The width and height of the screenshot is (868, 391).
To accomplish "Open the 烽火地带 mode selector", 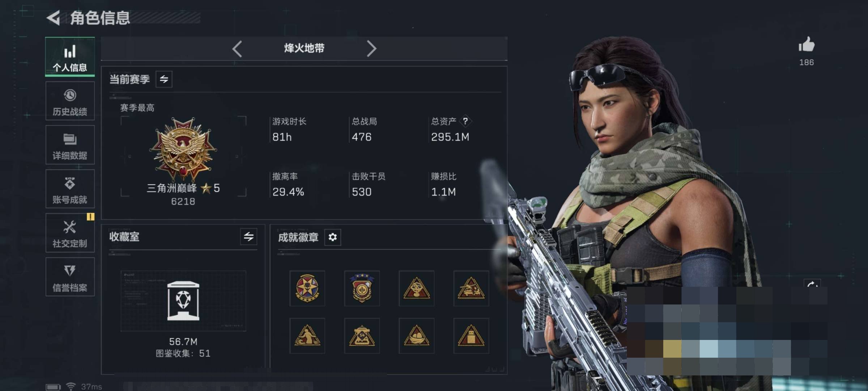I will tap(304, 48).
